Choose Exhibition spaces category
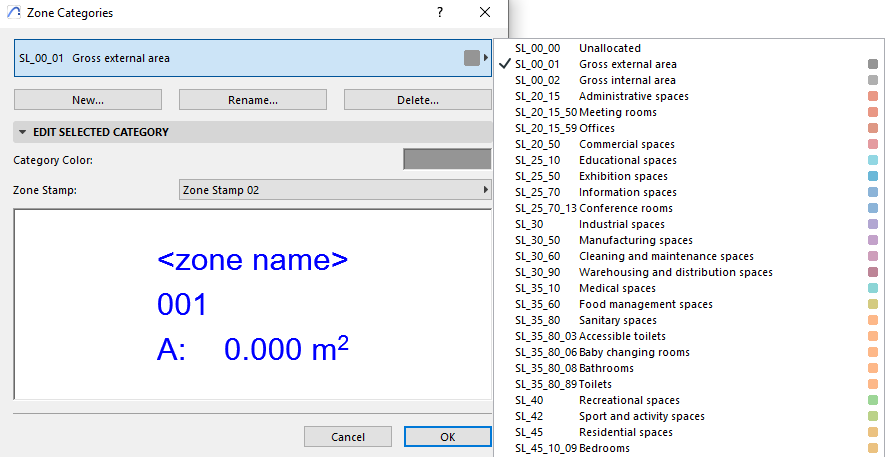The image size is (892, 457). click(689, 176)
